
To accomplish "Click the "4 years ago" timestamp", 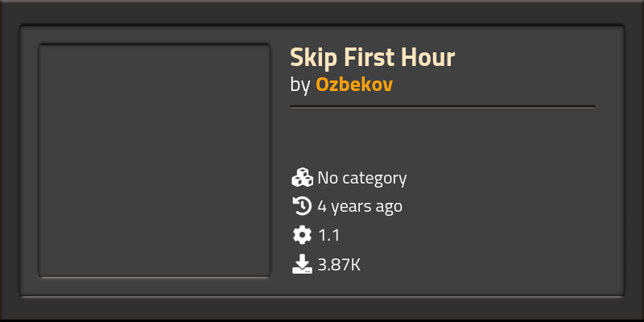I will (x=360, y=206).
